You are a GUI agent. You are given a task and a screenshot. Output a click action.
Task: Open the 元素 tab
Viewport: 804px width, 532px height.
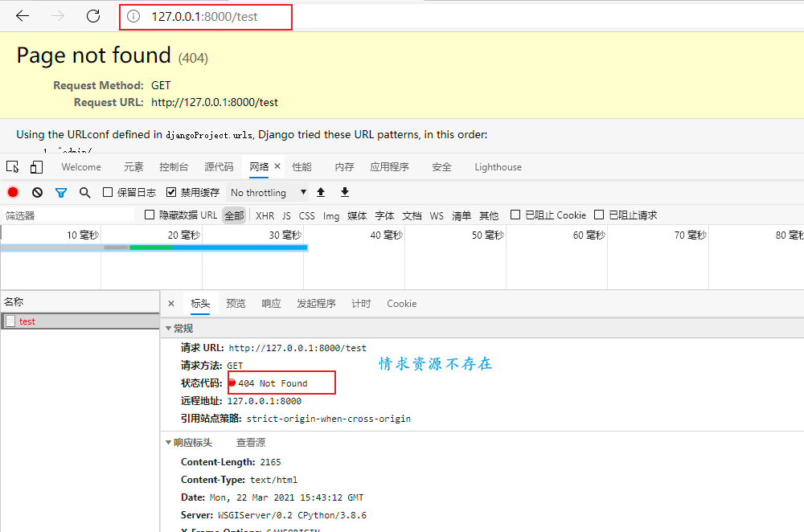(133, 167)
